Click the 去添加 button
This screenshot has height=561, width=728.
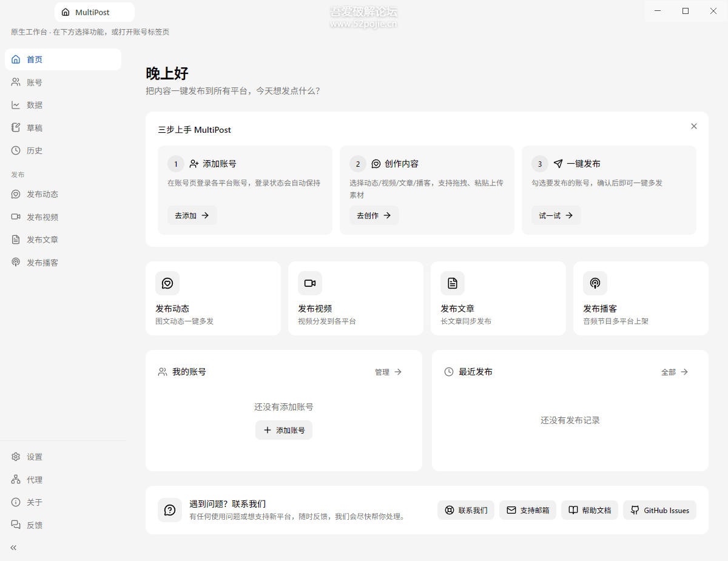(x=192, y=215)
